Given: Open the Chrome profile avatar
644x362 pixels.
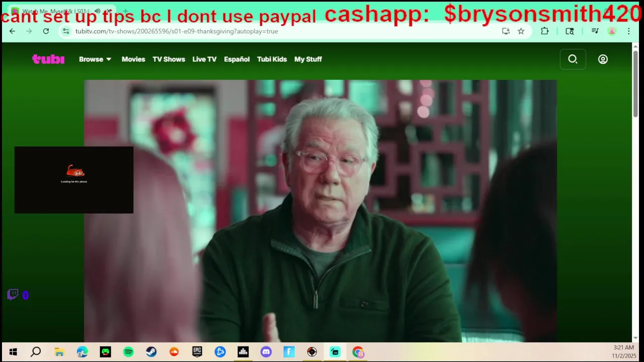Looking at the screenshot, I should pos(612,31).
